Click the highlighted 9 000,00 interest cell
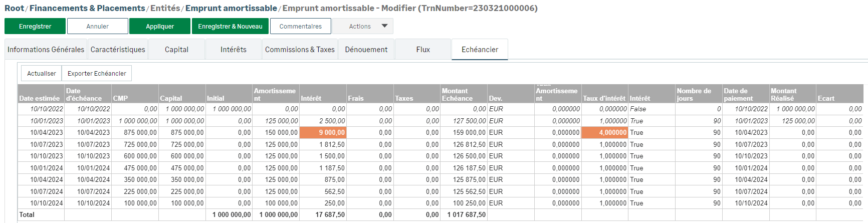The height and width of the screenshot is (223, 868). (323, 133)
